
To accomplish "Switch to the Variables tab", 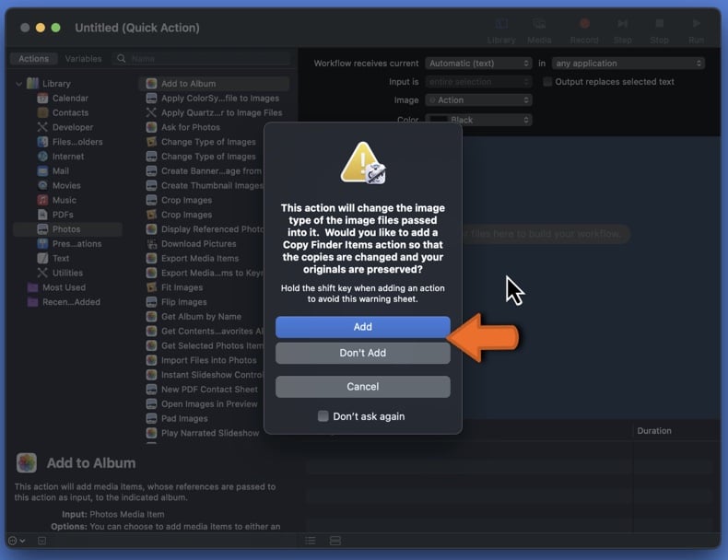I will [83, 58].
